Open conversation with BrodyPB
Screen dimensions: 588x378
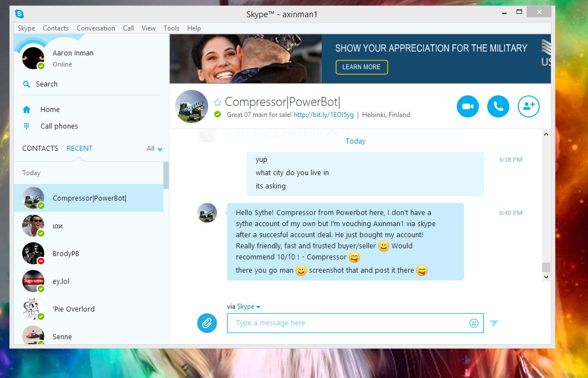coord(89,253)
